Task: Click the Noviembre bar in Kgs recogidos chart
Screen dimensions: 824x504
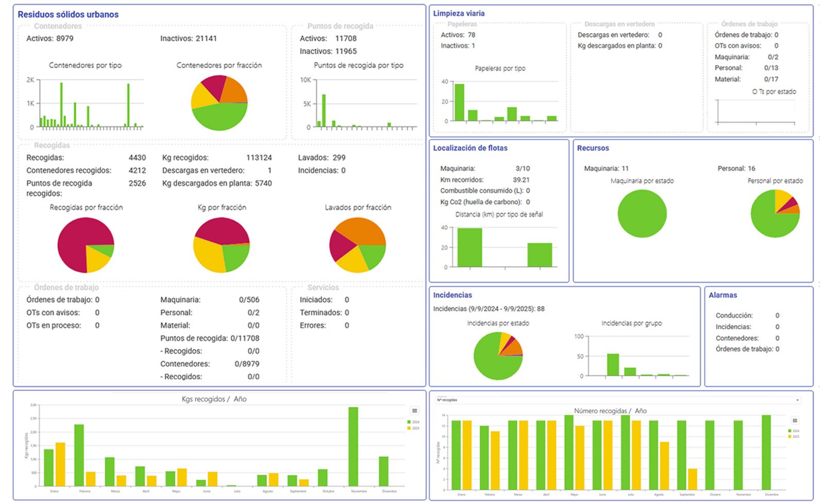Action: click(353, 446)
